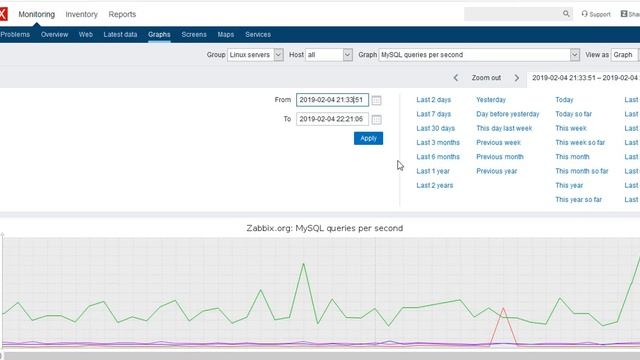
Task: Select This year range
Action: [x=569, y=185]
